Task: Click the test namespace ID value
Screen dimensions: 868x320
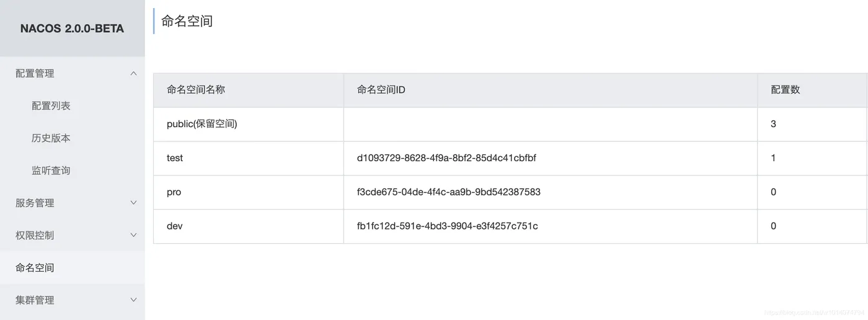Action: [446, 158]
